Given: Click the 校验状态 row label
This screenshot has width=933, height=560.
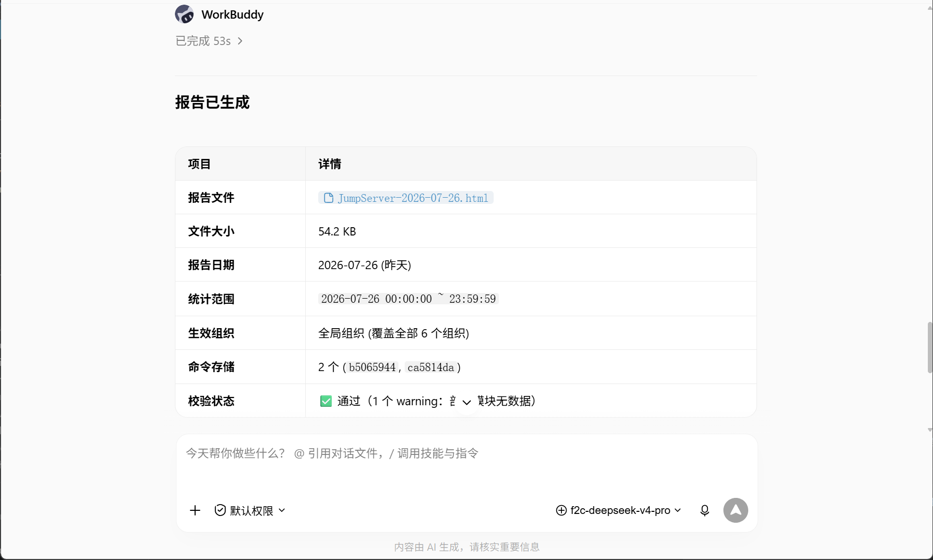Looking at the screenshot, I should (x=211, y=401).
